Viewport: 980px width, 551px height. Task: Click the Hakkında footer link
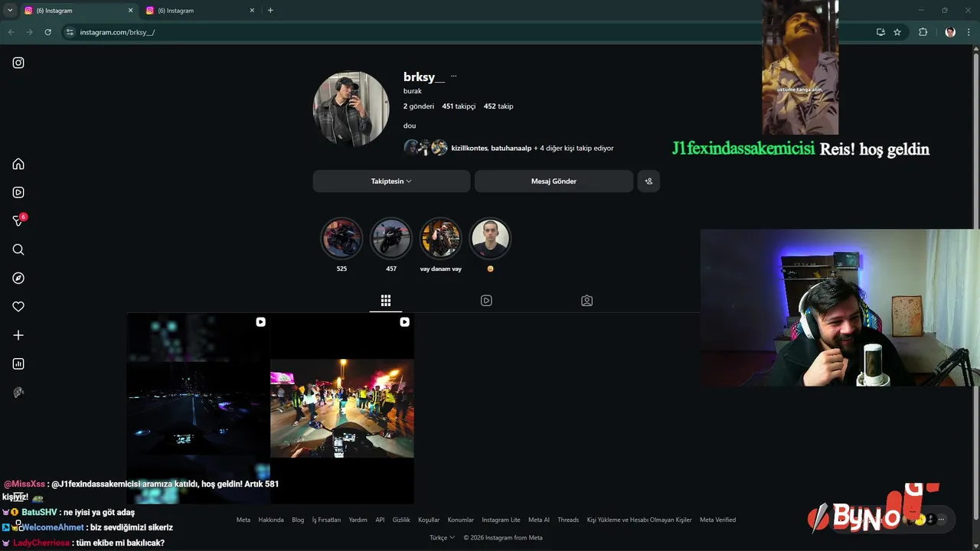(271, 520)
